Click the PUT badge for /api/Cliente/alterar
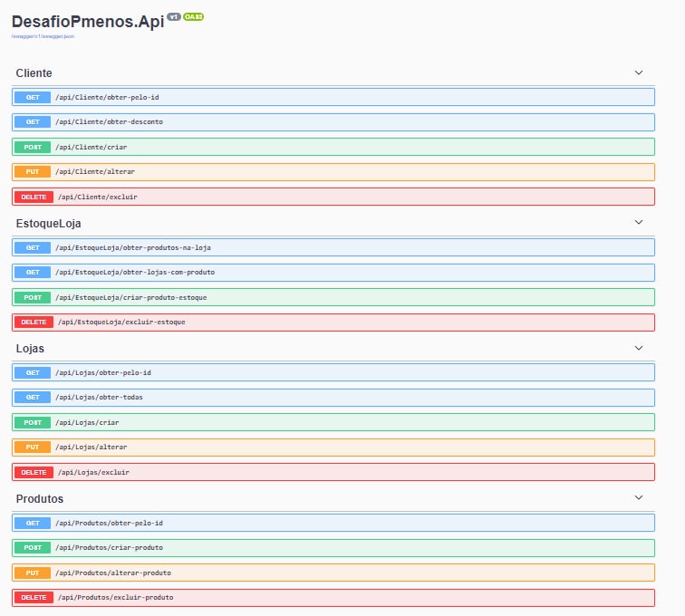This screenshot has height=616, width=685. [x=33, y=171]
